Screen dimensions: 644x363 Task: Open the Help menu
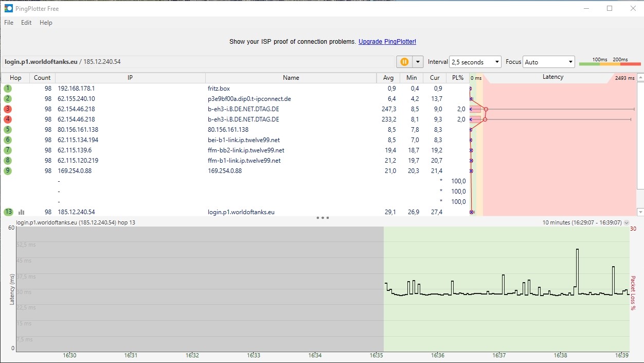point(46,23)
